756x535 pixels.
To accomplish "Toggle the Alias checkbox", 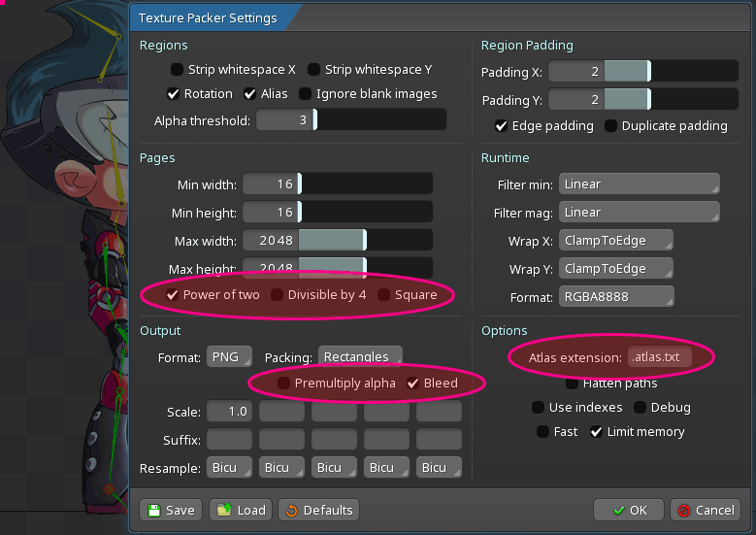I will (249, 93).
